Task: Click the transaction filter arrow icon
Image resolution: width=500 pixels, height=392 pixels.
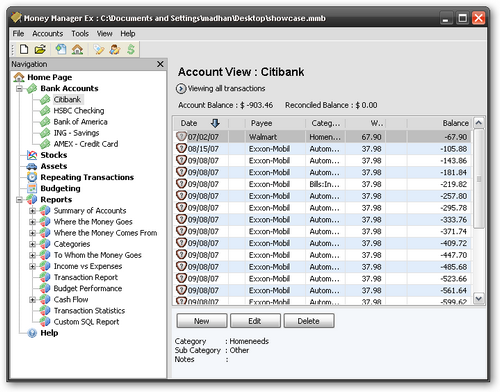Action: click(181, 89)
